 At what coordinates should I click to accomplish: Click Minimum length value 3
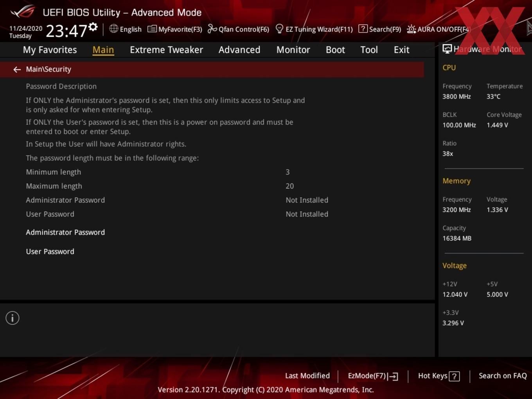(x=288, y=172)
